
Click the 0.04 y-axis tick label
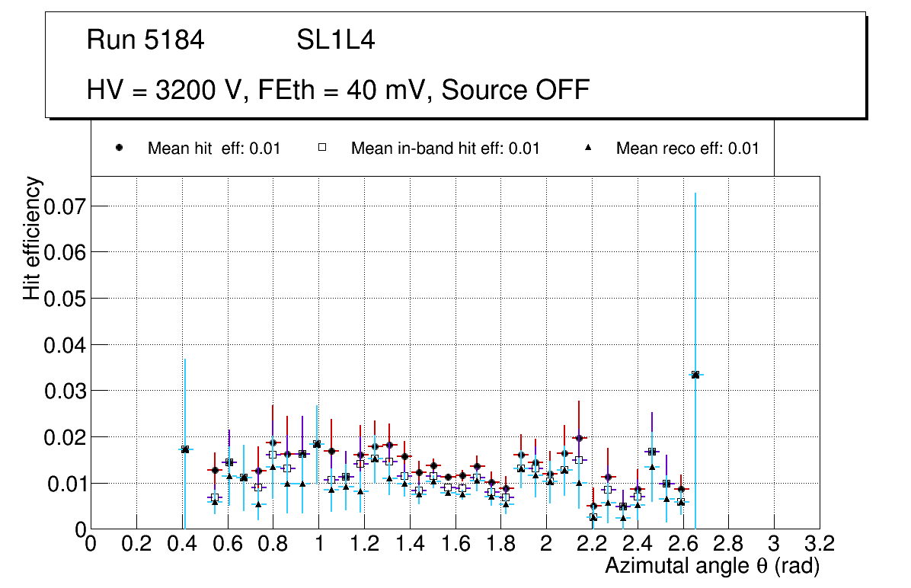(63, 345)
